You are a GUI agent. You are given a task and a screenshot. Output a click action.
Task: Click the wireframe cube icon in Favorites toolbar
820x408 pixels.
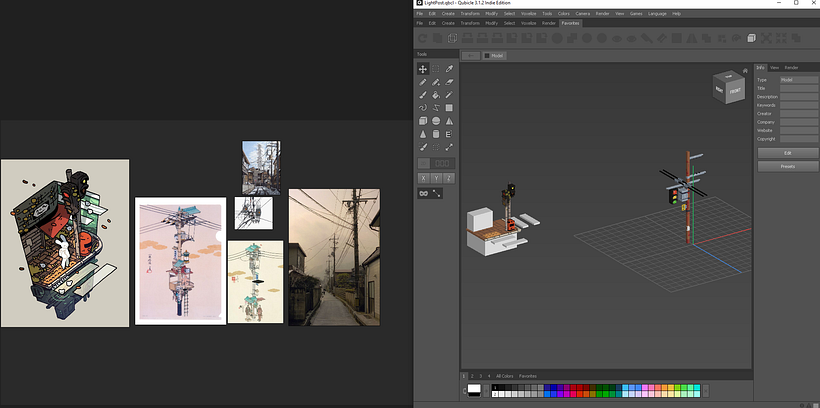[452, 38]
